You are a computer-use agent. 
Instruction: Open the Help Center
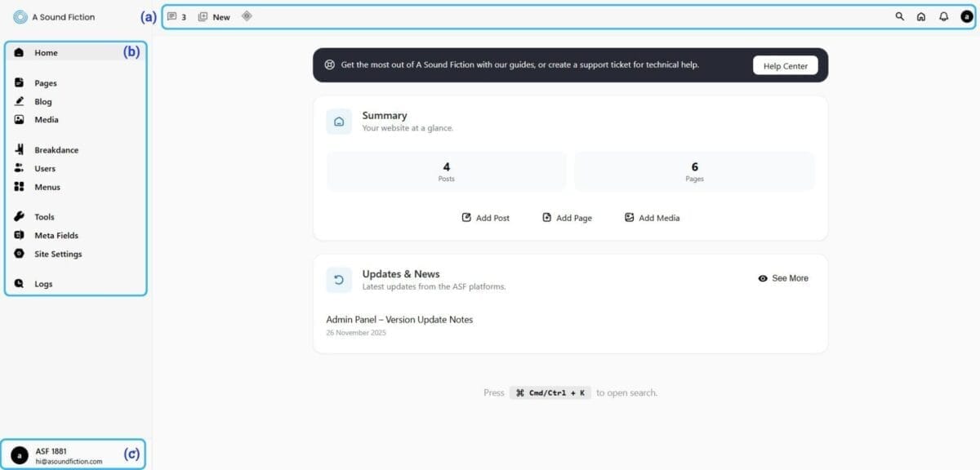tap(784, 64)
